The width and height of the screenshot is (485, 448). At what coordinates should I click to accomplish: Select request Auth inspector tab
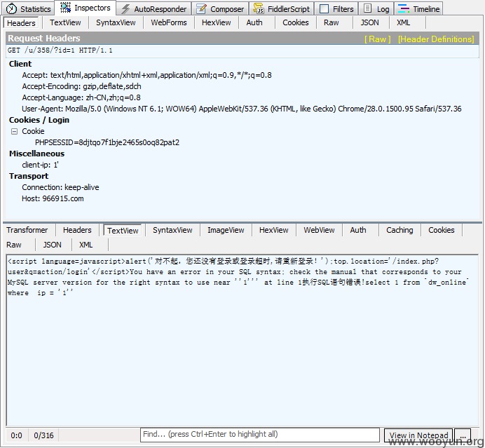point(254,22)
